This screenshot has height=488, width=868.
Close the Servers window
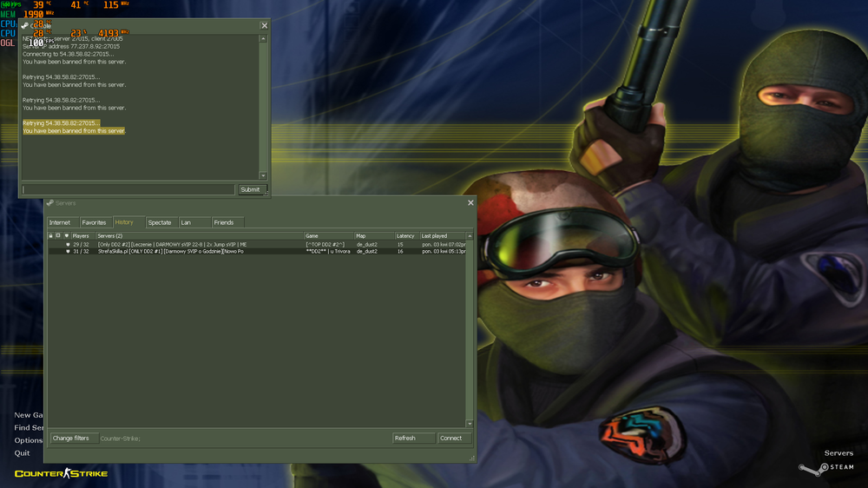(470, 202)
